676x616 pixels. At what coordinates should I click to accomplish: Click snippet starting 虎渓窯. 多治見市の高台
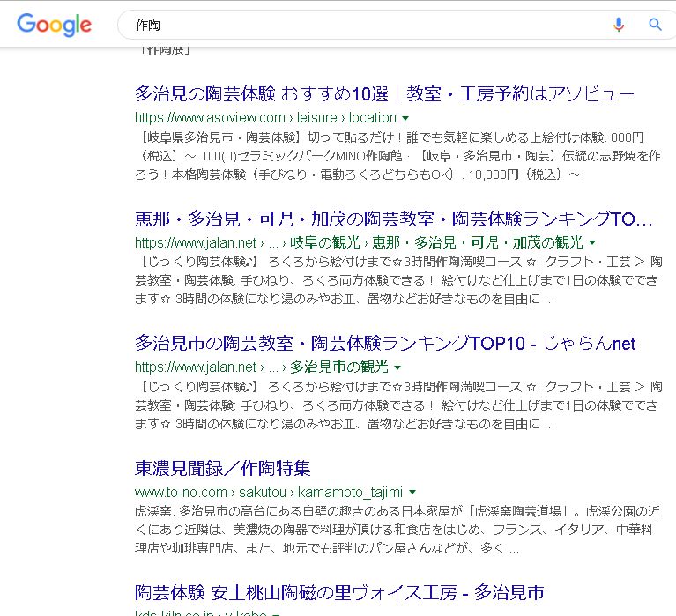click(x=397, y=530)
